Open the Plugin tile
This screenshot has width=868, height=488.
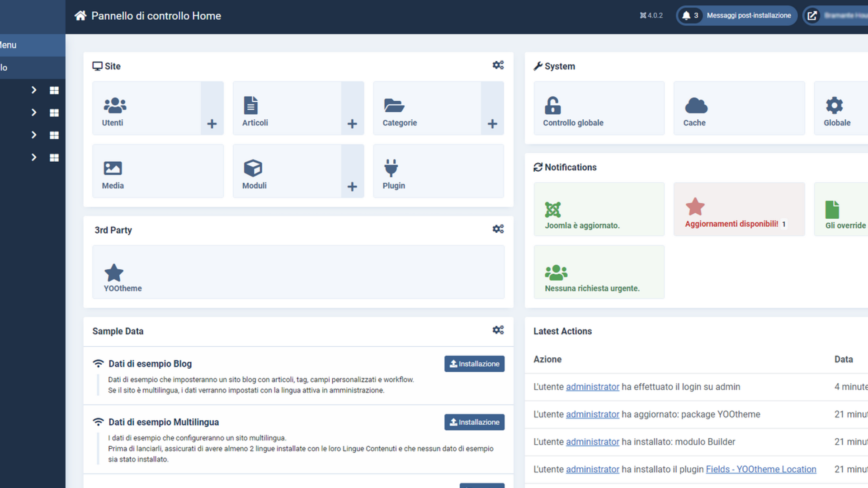439,171
